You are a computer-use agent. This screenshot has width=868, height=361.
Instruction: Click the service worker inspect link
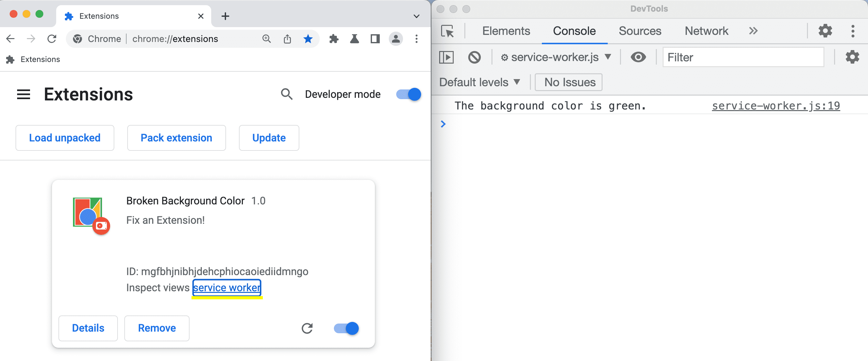click(x=228, y=287)
